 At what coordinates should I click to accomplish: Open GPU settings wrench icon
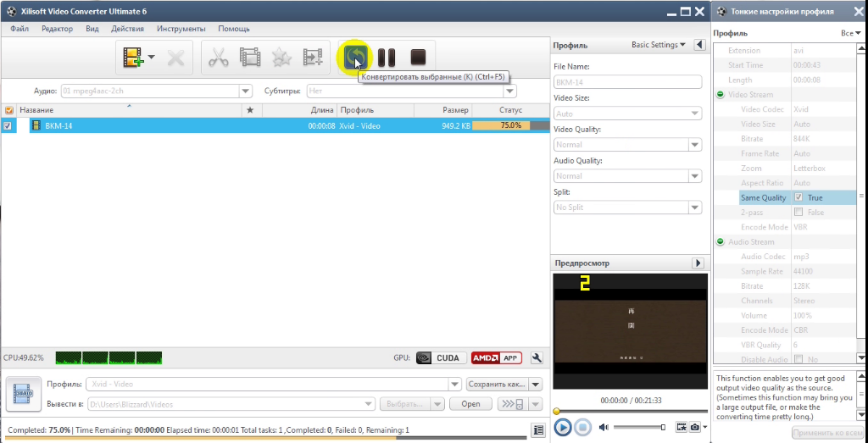(536, 357)
